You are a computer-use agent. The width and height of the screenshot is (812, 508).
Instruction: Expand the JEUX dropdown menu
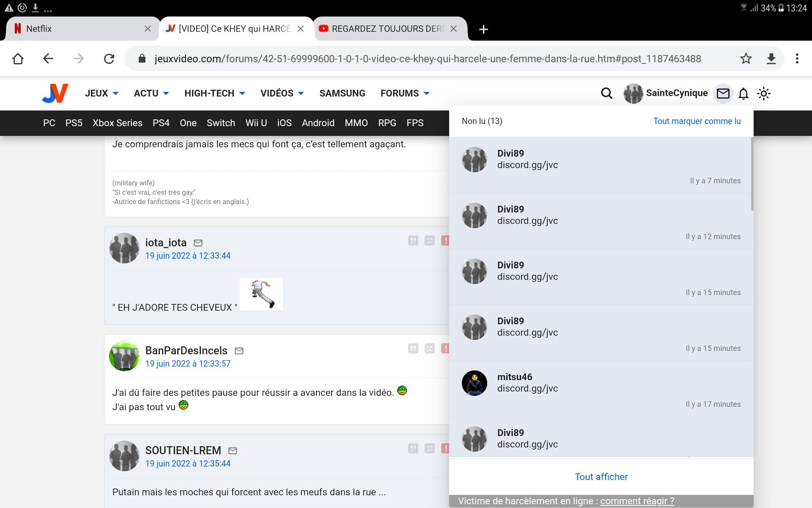click(x=101, y=93)
